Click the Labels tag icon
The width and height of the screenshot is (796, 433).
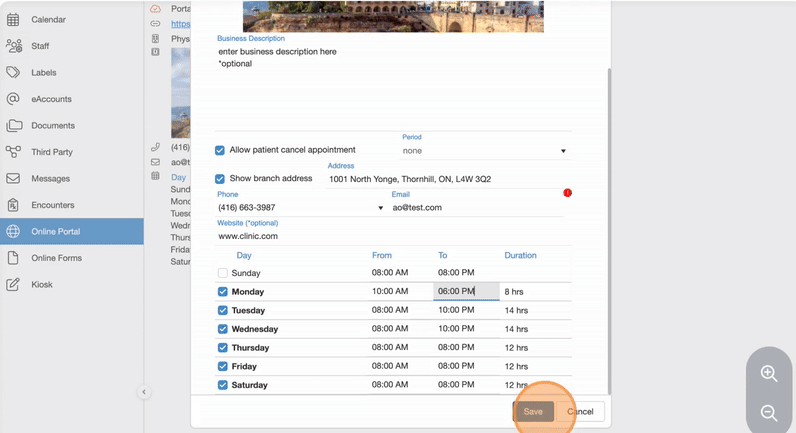[x=13, y=73]
